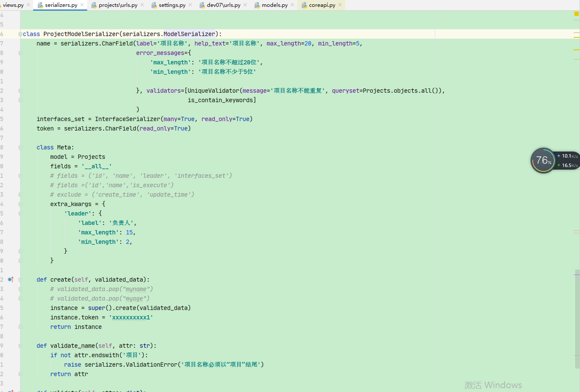Switch to the models.py tab

coord(275,5)
